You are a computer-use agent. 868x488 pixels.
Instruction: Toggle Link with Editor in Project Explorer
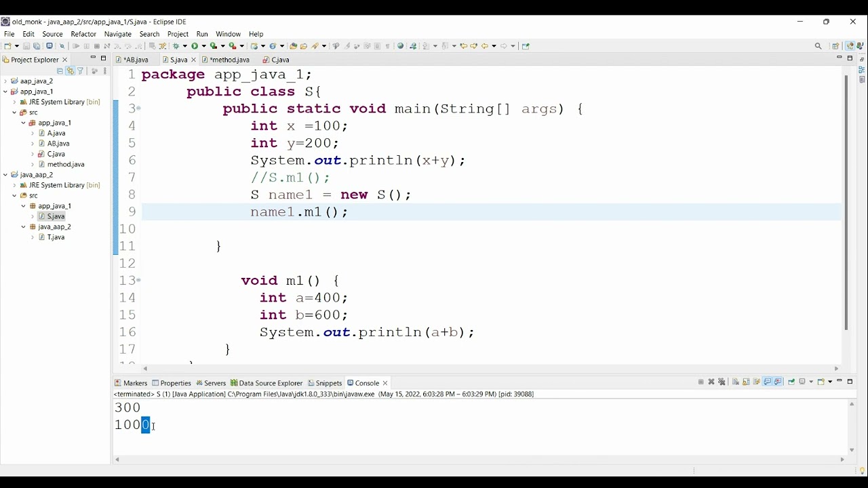click(70, 70)
